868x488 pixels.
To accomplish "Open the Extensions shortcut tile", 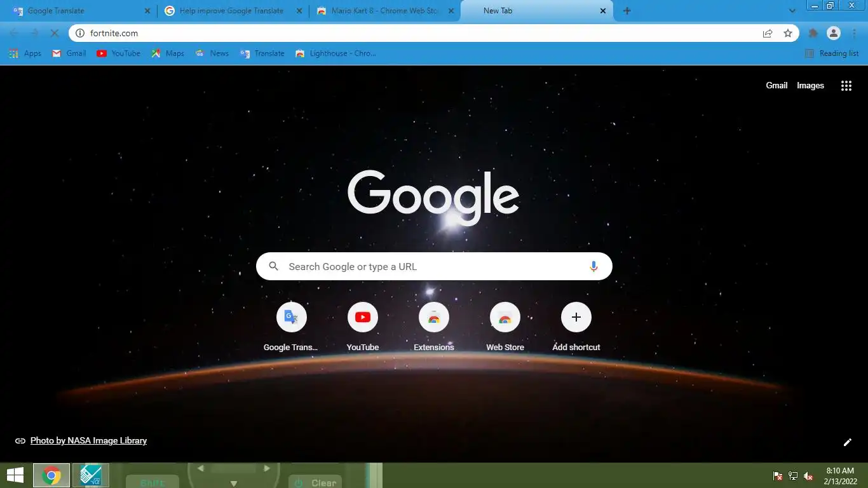I will tap(434, 327).
